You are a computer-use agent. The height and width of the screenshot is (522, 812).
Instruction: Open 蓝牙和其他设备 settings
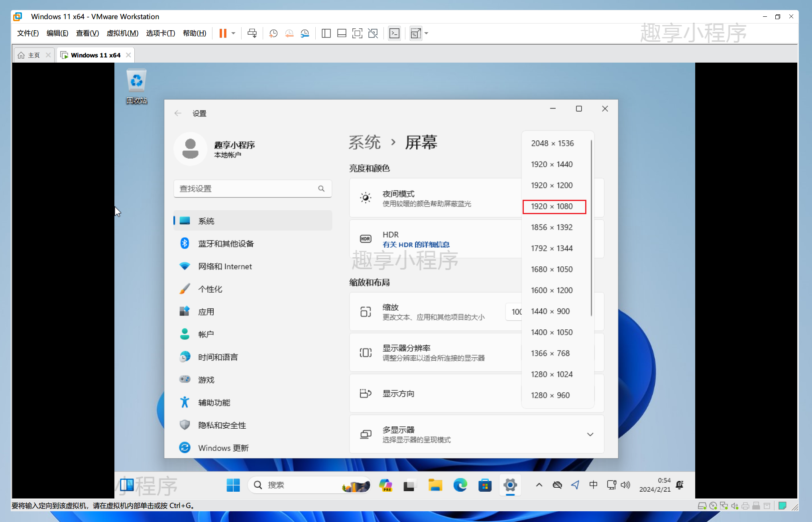coord(227,244)
